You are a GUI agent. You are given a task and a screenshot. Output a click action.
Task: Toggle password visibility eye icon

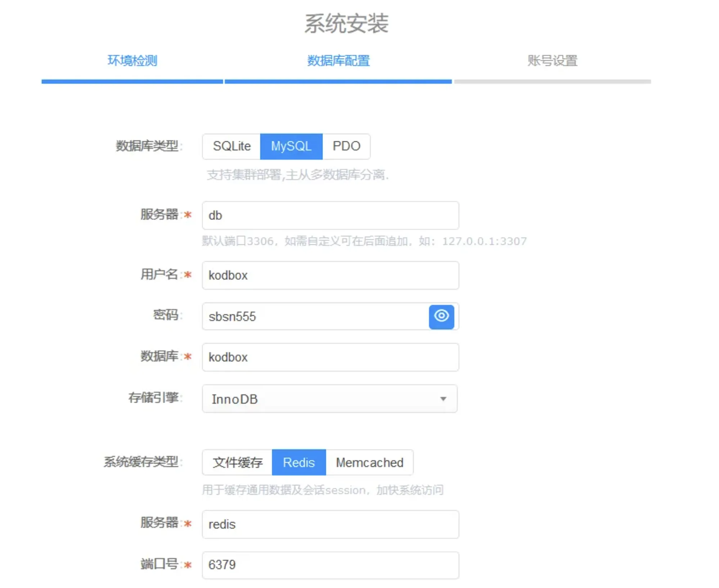[441, 316]
